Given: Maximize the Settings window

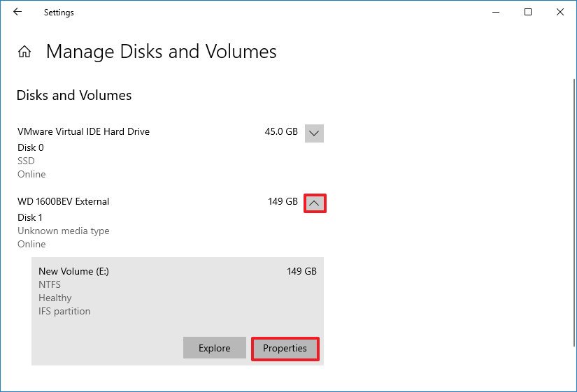Looking at the screenshot, I should [528, 12].
